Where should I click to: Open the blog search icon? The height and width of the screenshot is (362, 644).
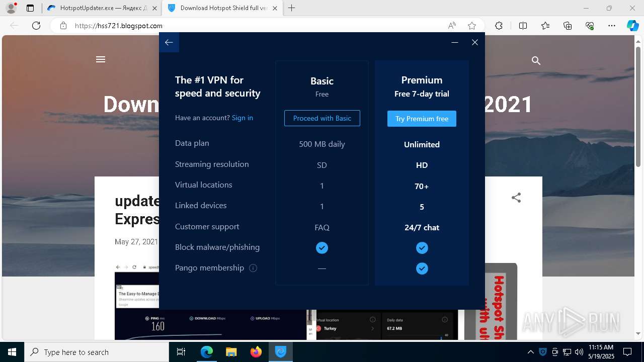536,61
